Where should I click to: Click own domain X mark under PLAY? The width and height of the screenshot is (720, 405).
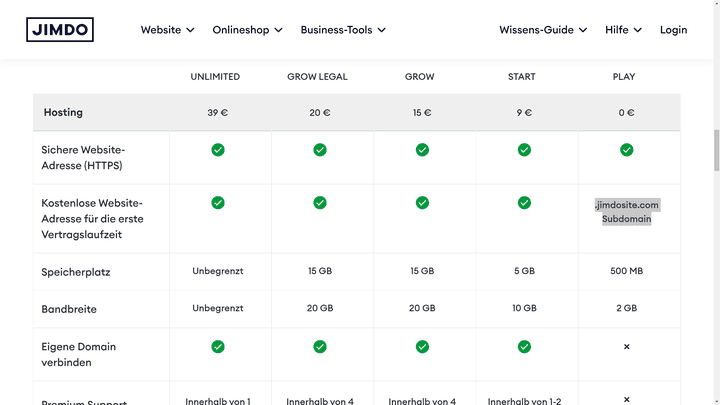pyautogui.click(x=626, y=347)
